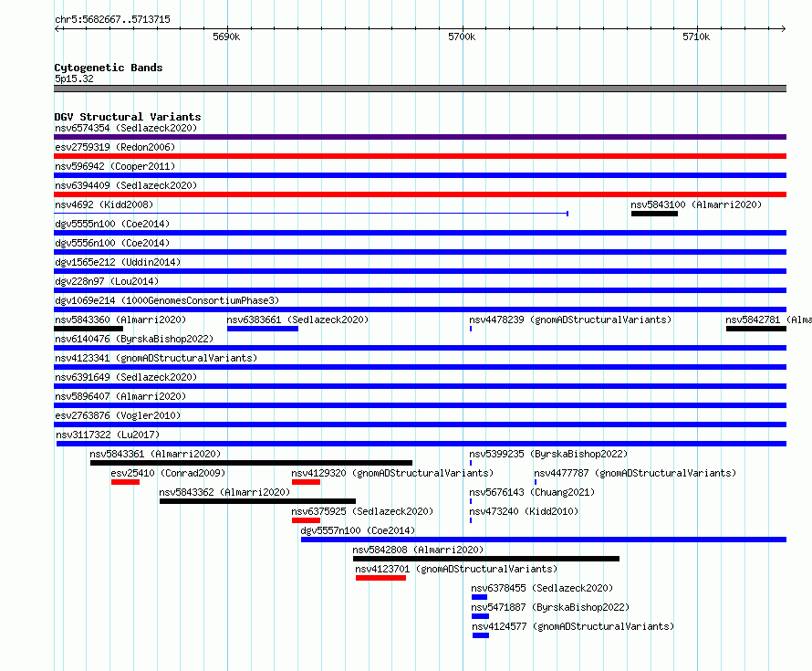Click the black nsv5843361 variant bar

[x=251, y=463]
